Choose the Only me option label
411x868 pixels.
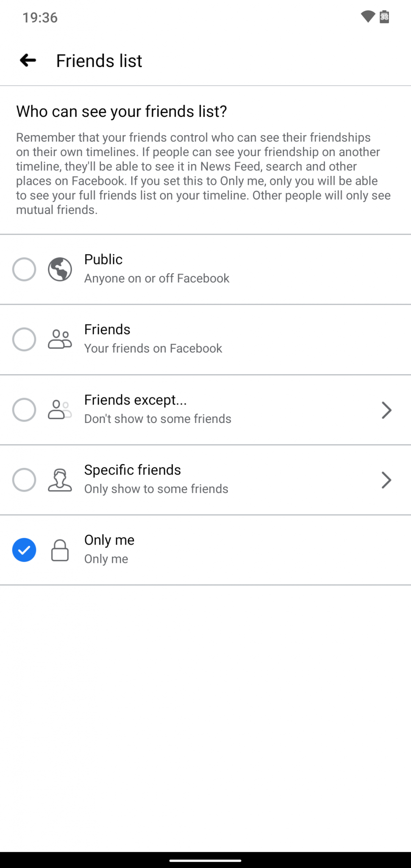109,540
